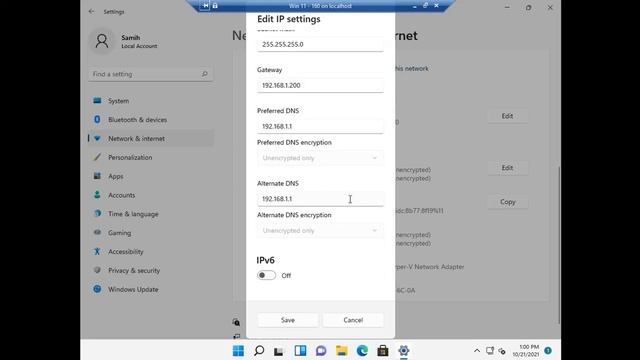Click the upper Edit button for IP assignment
This screenshot has width=640, height=360.
(507, 116)
